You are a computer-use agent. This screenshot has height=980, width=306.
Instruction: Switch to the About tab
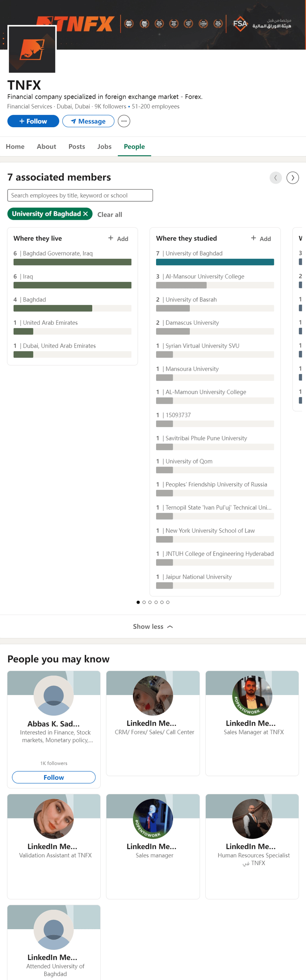click(46, 147)
